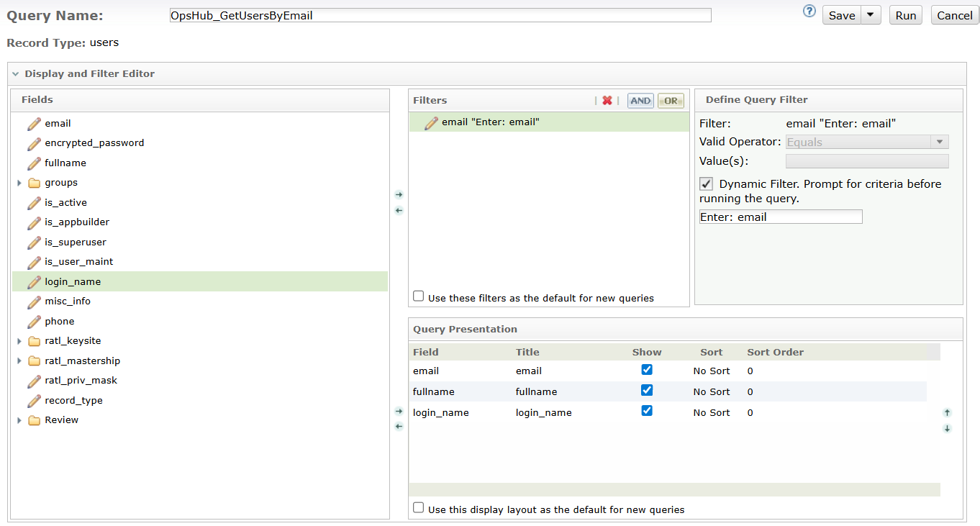Click the Query Name text field
This screenshot has width=980, height=526.
440,15
